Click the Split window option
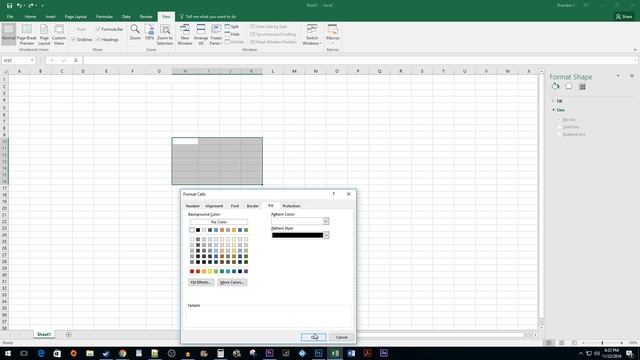Image resolution: width=640 pixels, height=360 pixels. 231,27
